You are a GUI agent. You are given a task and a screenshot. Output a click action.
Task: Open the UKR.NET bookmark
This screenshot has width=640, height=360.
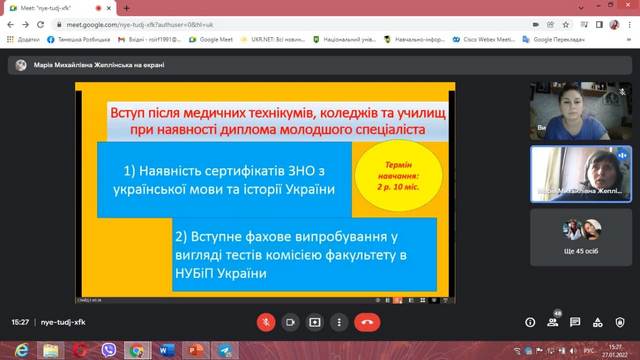[x=273, y=40]
